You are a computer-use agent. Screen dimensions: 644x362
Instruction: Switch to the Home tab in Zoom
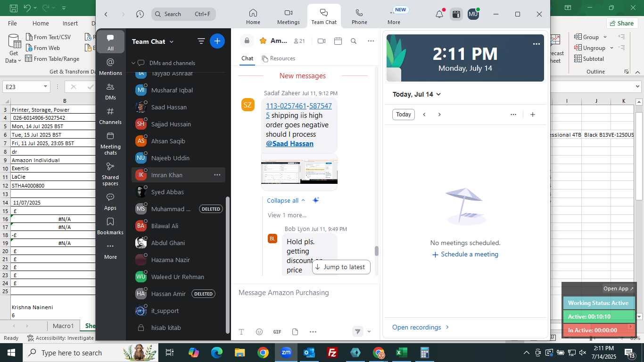tap(253, 16)
